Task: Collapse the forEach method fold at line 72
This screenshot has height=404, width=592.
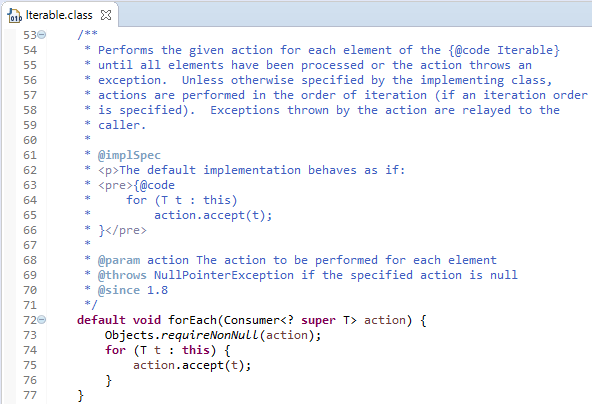Action: point(42,320)
